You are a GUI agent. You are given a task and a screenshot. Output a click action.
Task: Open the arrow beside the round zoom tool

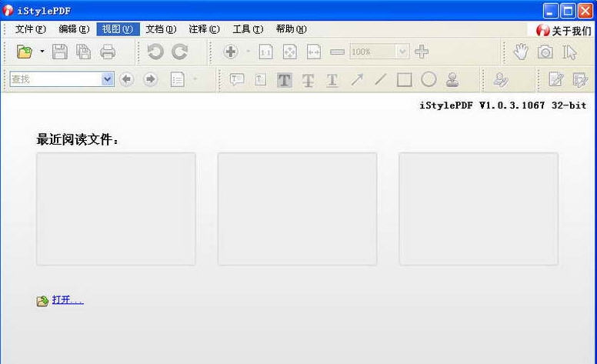point(248,51)
